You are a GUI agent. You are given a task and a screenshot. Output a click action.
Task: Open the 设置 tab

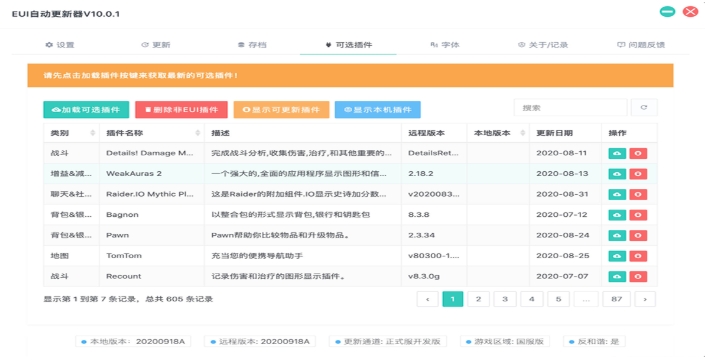point(60,45)
